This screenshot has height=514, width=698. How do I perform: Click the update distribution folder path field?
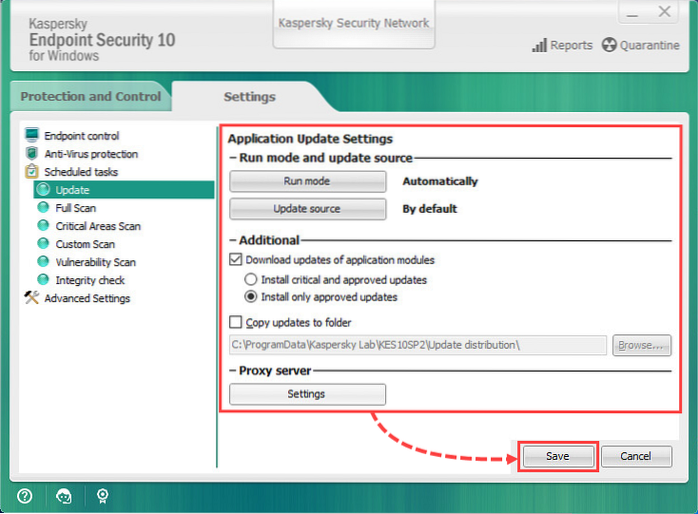417,345
